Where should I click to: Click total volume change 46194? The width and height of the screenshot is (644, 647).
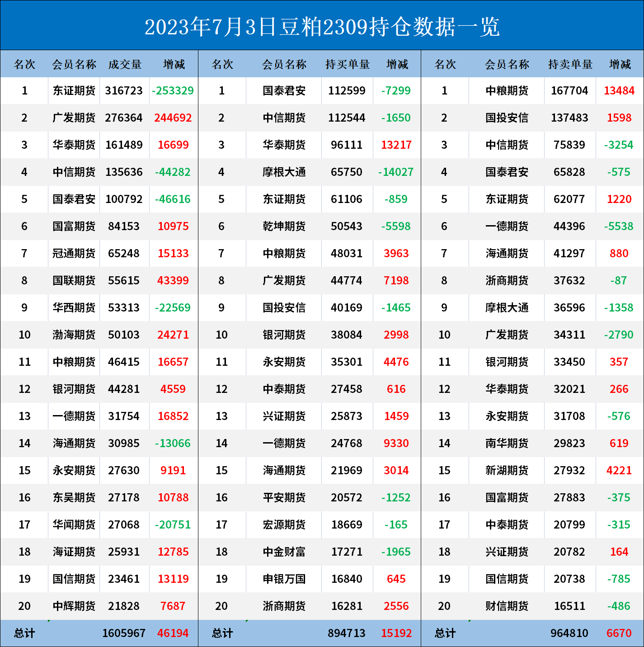(x=173, y=633)
